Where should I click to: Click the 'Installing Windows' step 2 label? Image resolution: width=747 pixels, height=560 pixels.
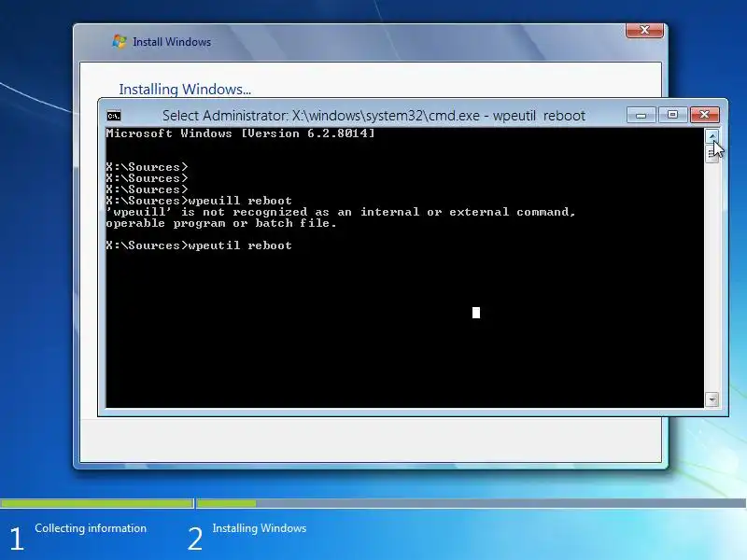(260, 528)
